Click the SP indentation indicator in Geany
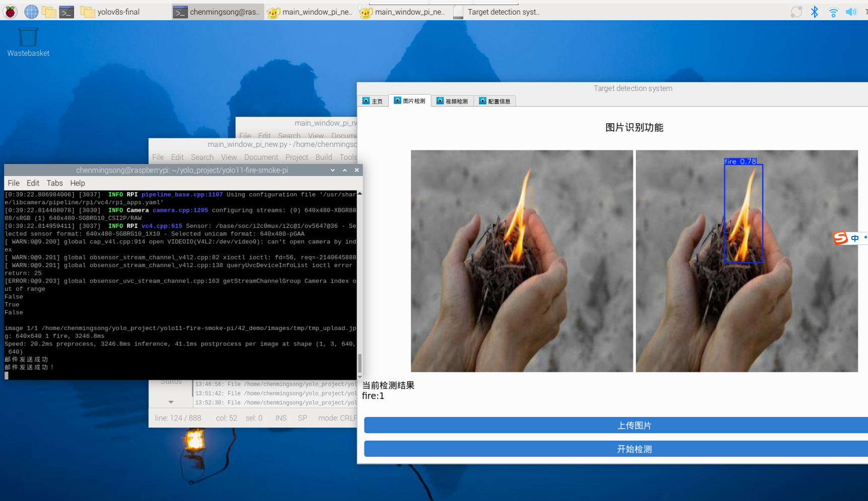868x501 pixels. pyautogui.click(x=303, y=418)
